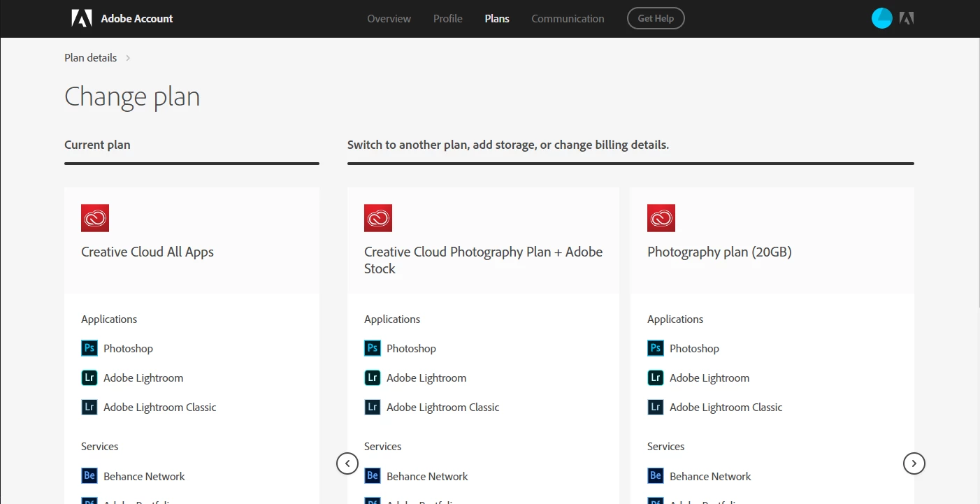Click Lightroom Classic icon in Photography plan (20GB)

coord(656,407)
